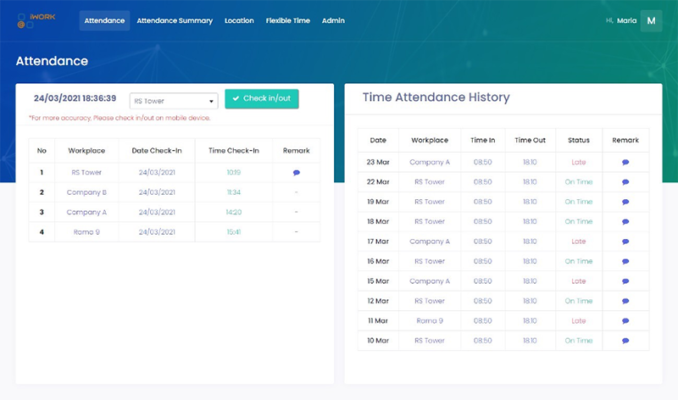Click the Time In column header
678x400 pixels.
coord(483,140)
